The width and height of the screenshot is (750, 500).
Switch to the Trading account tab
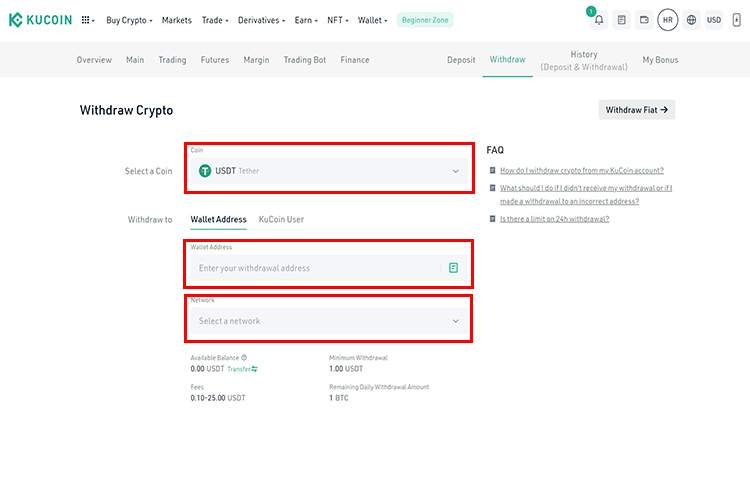[172, 60]
